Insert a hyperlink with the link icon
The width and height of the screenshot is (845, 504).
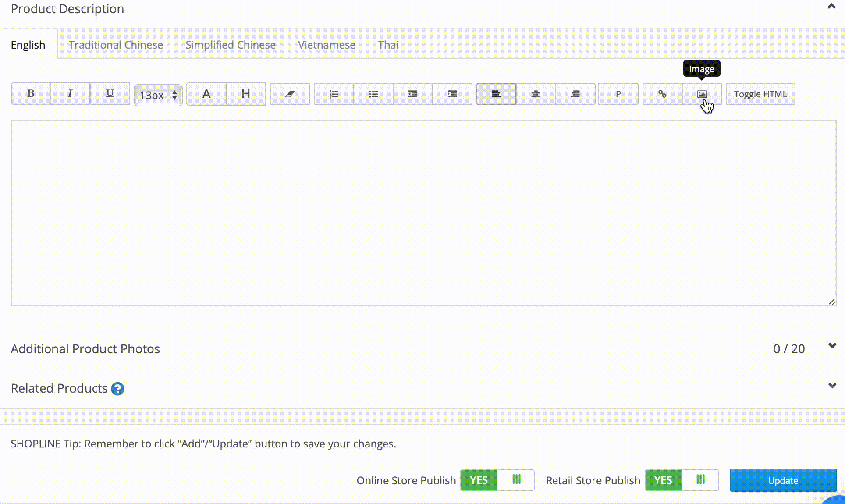point(662,94)
